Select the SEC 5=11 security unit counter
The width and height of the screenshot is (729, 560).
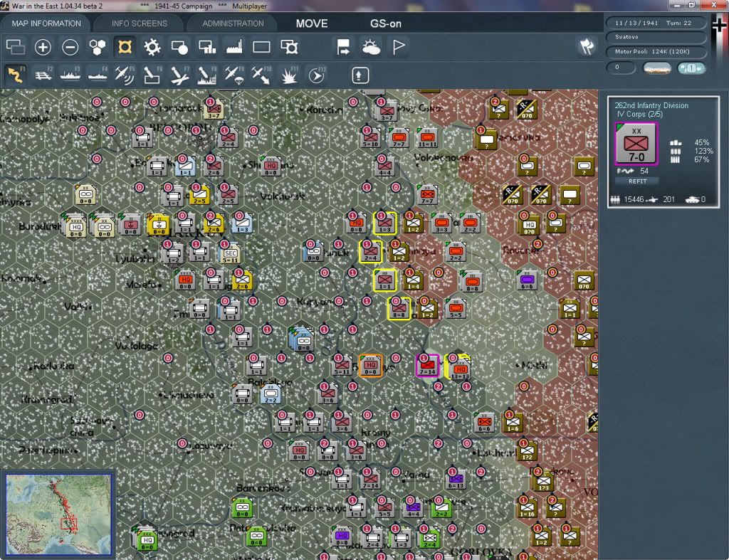click(231, 253)
